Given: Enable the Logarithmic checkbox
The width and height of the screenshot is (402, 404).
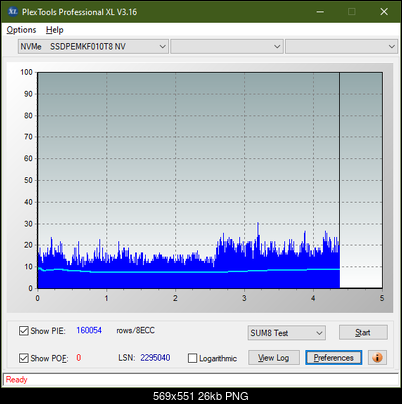Looking at the screenshot, I should point(193,358).
